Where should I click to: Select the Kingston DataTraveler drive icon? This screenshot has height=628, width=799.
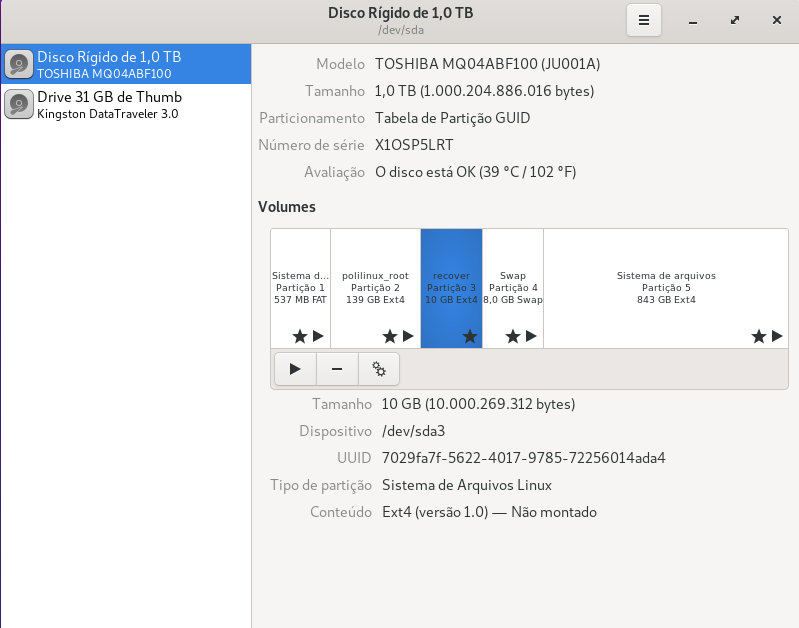19,104
